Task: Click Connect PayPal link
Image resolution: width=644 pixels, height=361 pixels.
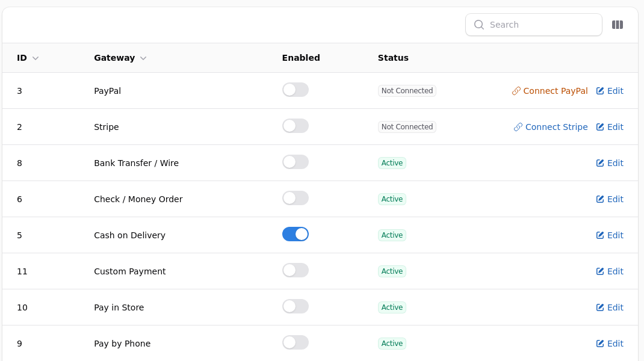Action: [x=550, y=91]
